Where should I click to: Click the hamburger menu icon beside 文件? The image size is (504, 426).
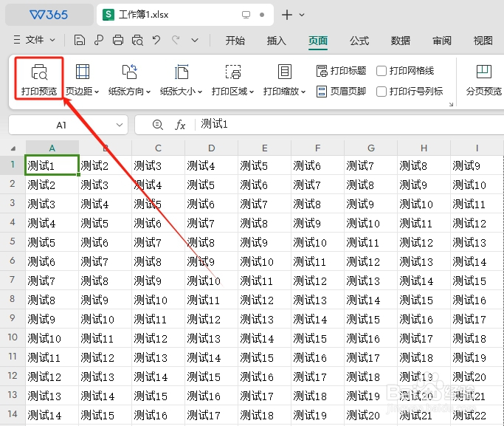click(17, 40)
